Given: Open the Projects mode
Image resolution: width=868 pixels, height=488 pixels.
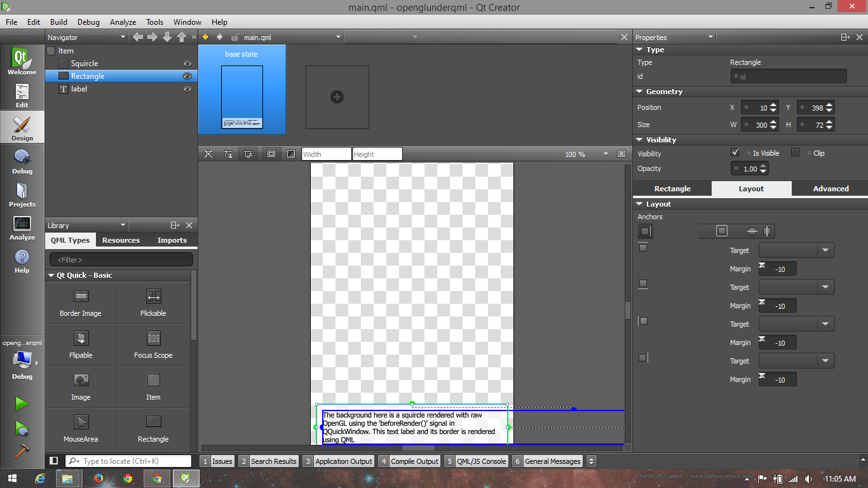Looking at the screenshot, I should [22, 194].
